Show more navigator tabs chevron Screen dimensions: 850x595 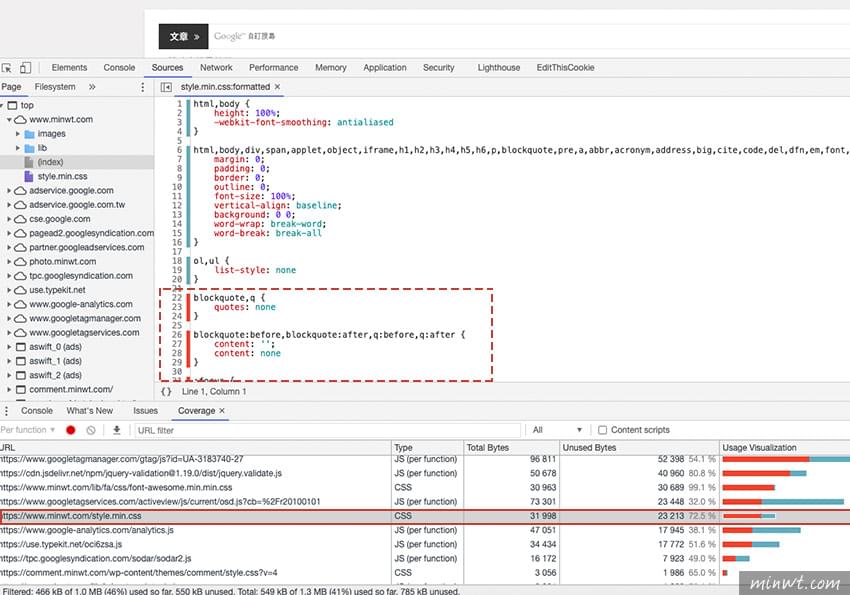pyautogui.click(x=92, y=87)
